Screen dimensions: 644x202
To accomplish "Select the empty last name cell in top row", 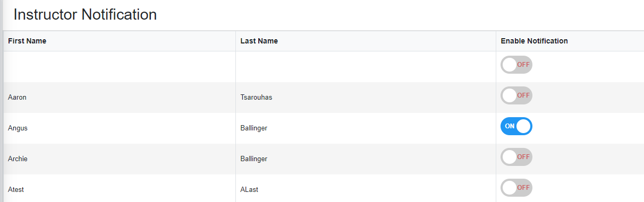I will tap(366, 67).
